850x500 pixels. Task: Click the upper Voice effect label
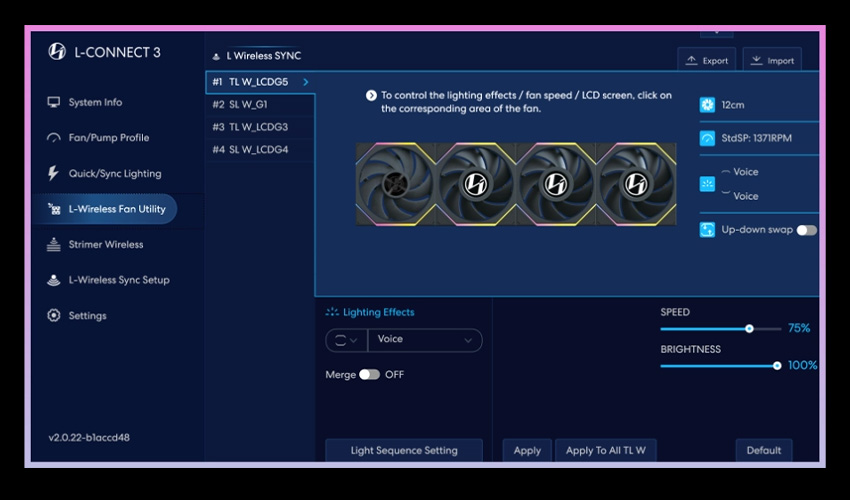click(745, 172)
